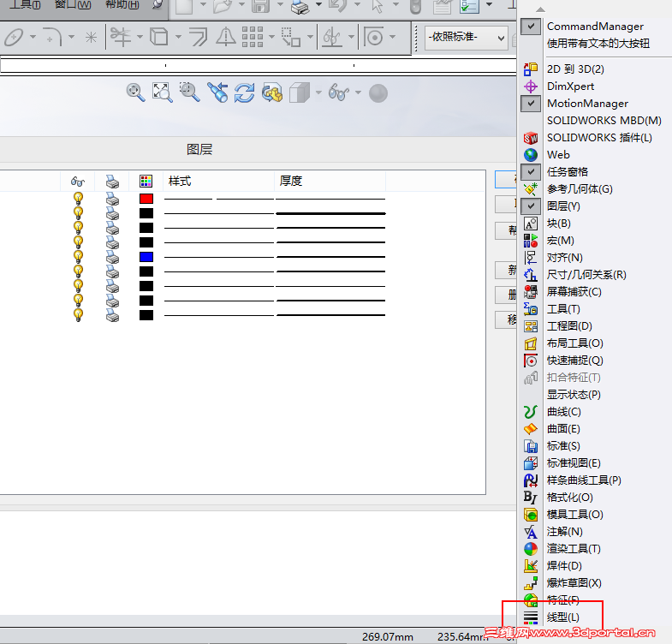
Task: Choose 线型(L) from the toolbar list
Action: point(563,617)
